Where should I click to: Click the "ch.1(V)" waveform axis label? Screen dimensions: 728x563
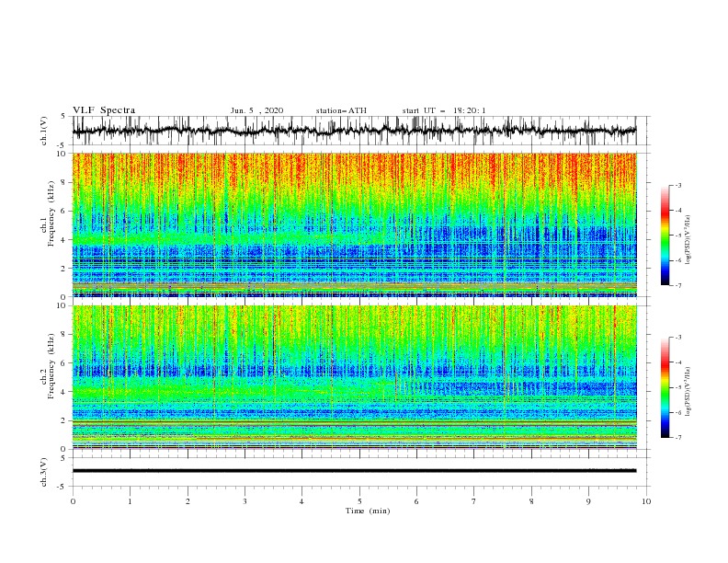(44, 131)
